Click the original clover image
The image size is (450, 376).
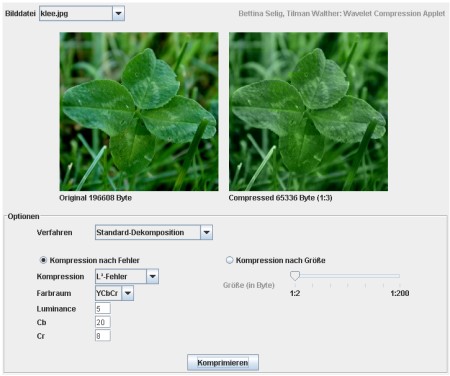click(139, 111)
